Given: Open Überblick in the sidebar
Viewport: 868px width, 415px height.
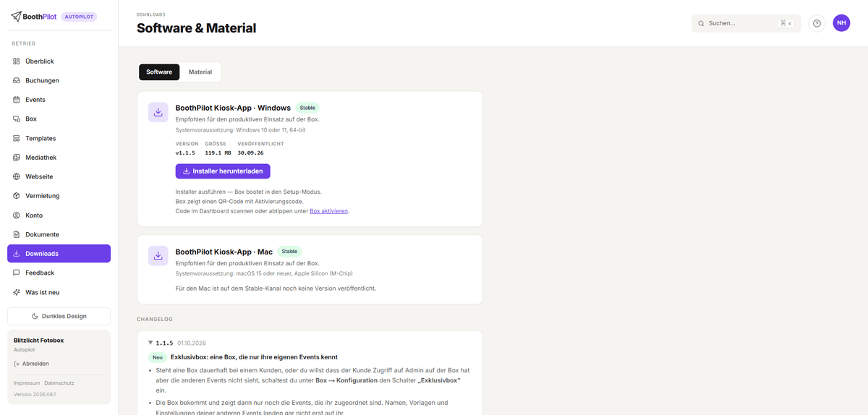Looking at the screenshot, I should tap(59, 61).
